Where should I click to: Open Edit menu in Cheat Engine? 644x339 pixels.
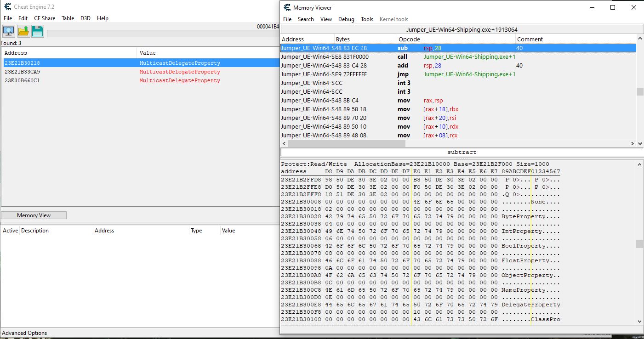click(23, 18)
